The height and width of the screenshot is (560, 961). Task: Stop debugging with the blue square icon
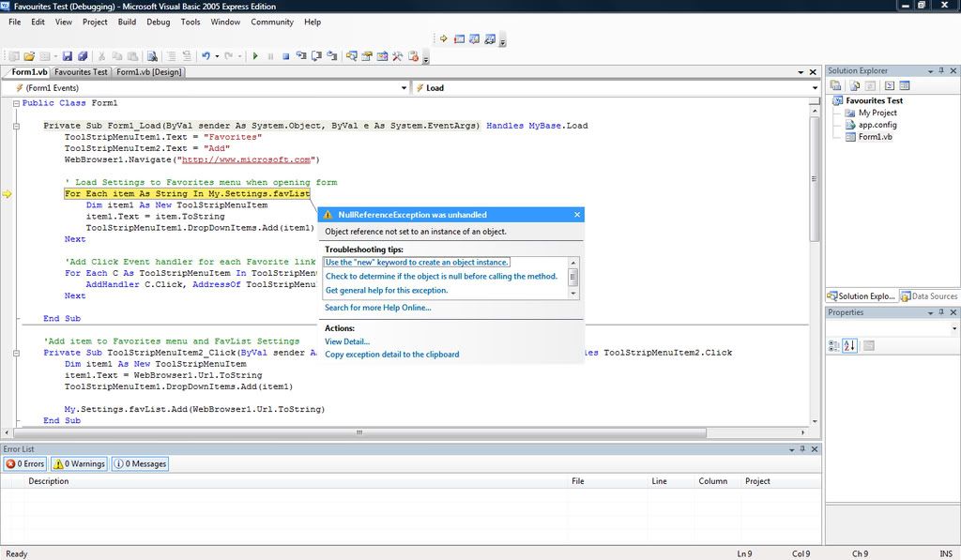(285, 56)
